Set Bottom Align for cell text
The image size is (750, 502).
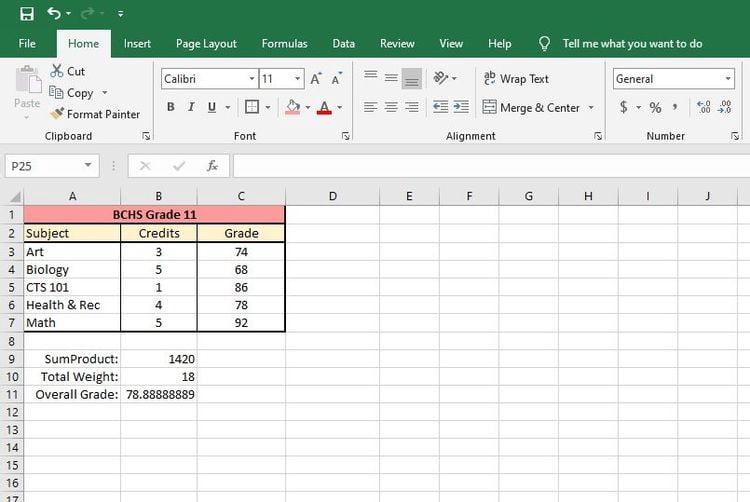pyautogui.click(x=412, y=78)
